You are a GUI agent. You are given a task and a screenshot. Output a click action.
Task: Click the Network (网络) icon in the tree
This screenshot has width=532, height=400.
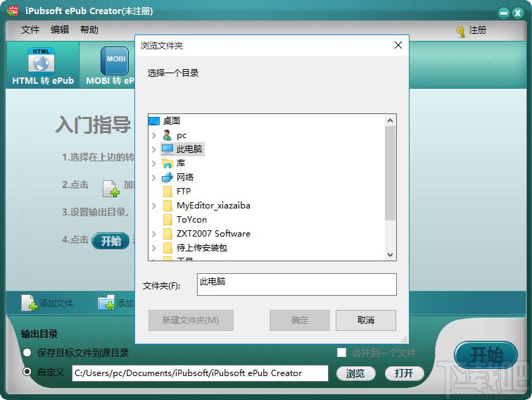[167, 177]
